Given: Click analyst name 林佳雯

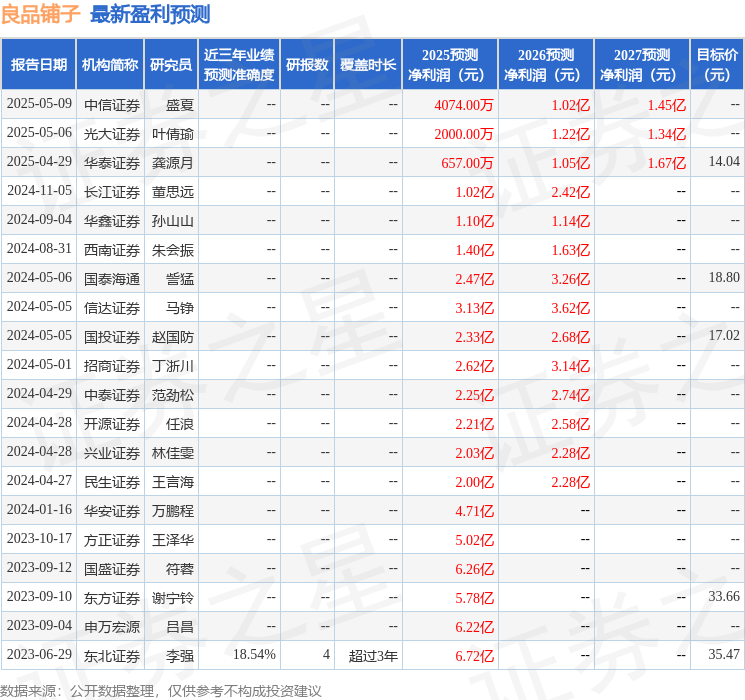Looking at the screenshot, I should [x=172, y=453].
